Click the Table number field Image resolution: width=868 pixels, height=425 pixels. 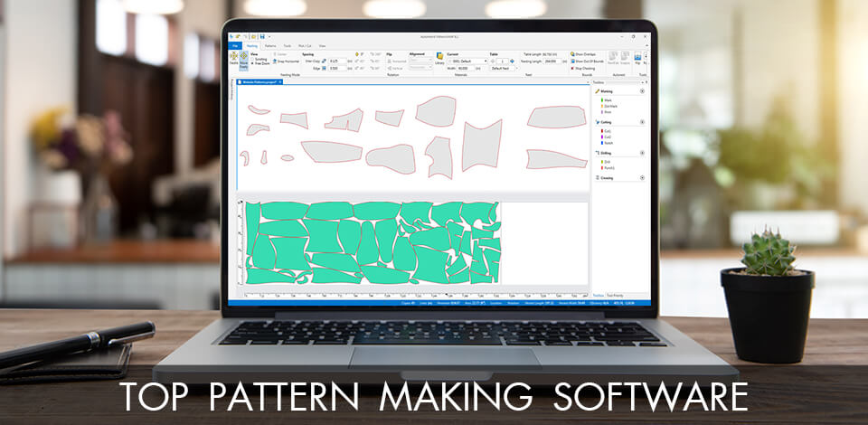[x=503, y=61]
